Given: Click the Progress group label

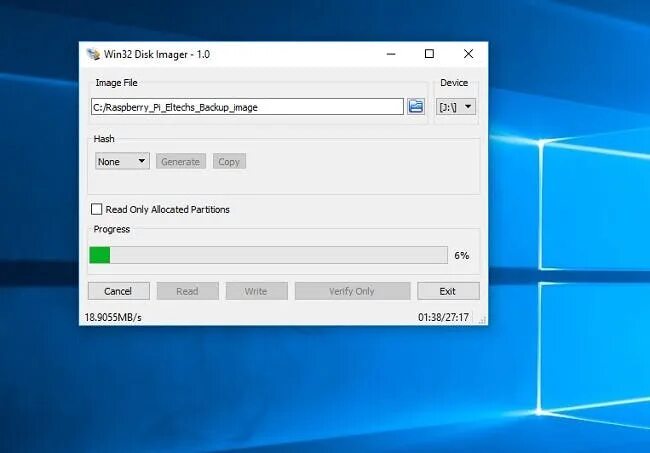Looking at the screenshot, I should coord(112,229).
